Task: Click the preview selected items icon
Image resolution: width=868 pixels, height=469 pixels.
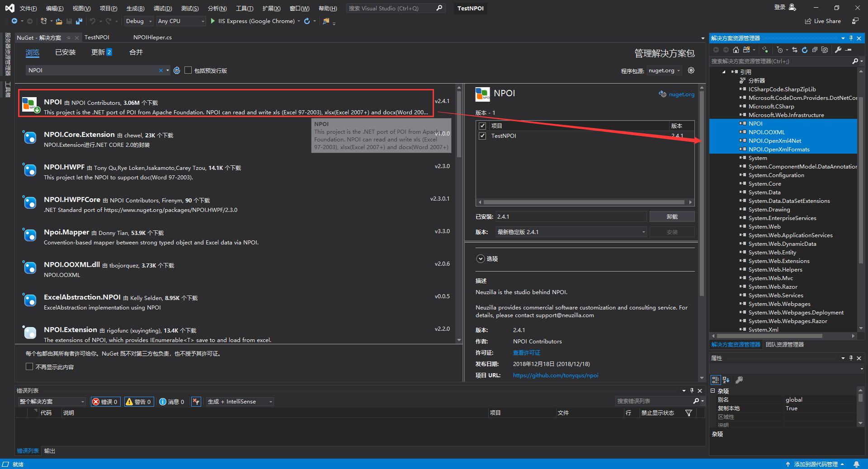Action: [849, 50]
